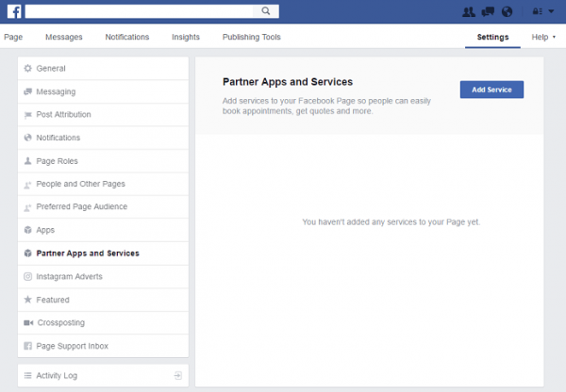This screenshot has width=566, height=392.
Task: Open the friend requests icon
Action: tap(469, 12)
